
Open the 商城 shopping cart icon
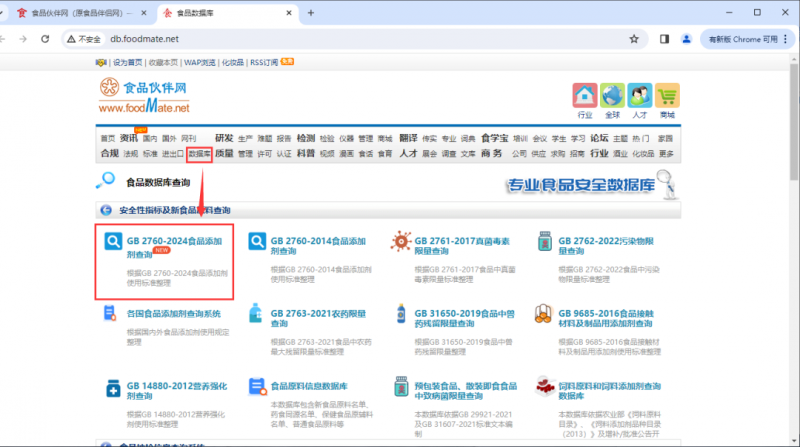pos(667,96)
